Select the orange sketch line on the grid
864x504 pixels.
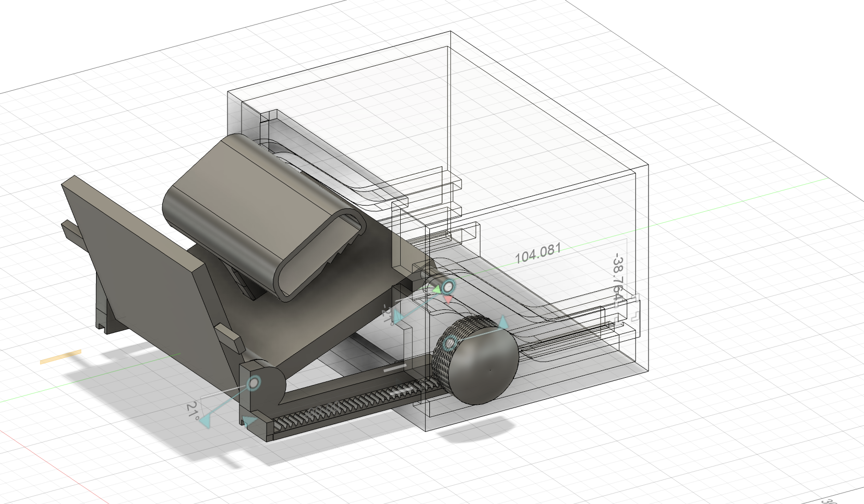[x=61, y=357]
